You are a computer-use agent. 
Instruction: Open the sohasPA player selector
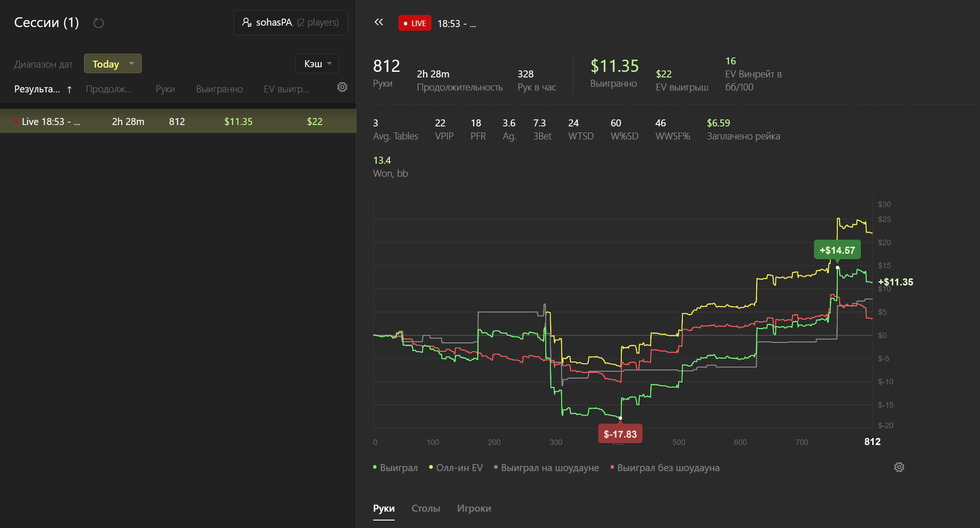pyautogui.click(x=291, y=22)
